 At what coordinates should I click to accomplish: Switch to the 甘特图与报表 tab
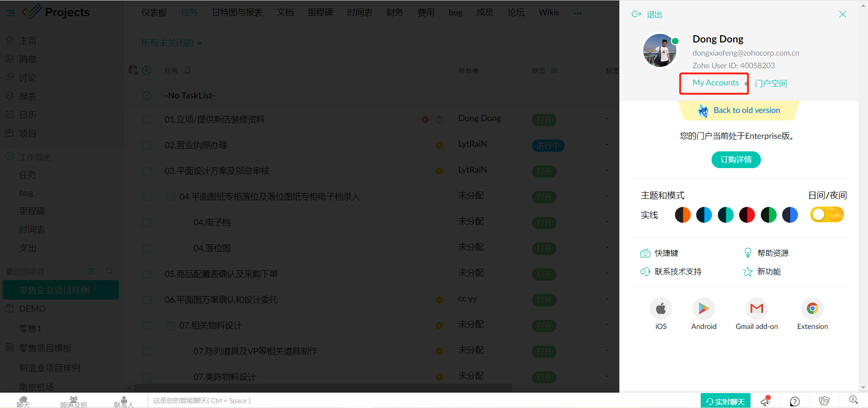tap(237, 13)
